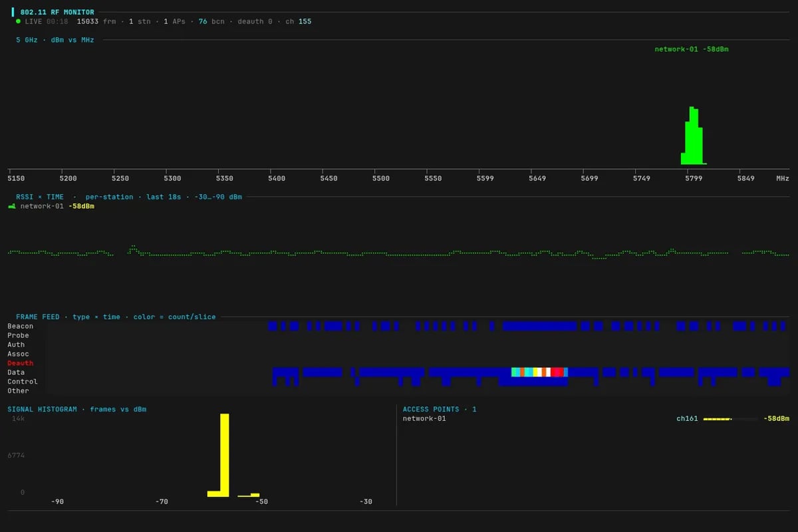798x532 pixels.
Task: Click the 1 APs count in status line
Action: (175, 21)
